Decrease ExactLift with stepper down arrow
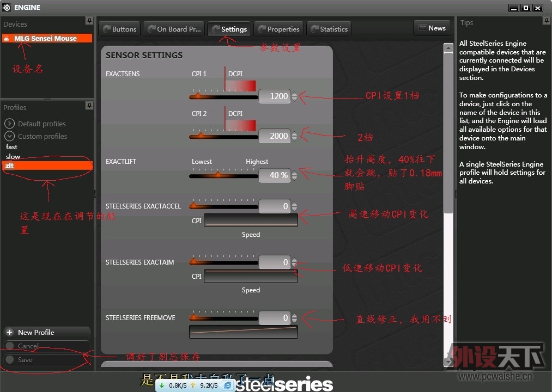Screen dimensions: 552x392 (x=294, y=177)
